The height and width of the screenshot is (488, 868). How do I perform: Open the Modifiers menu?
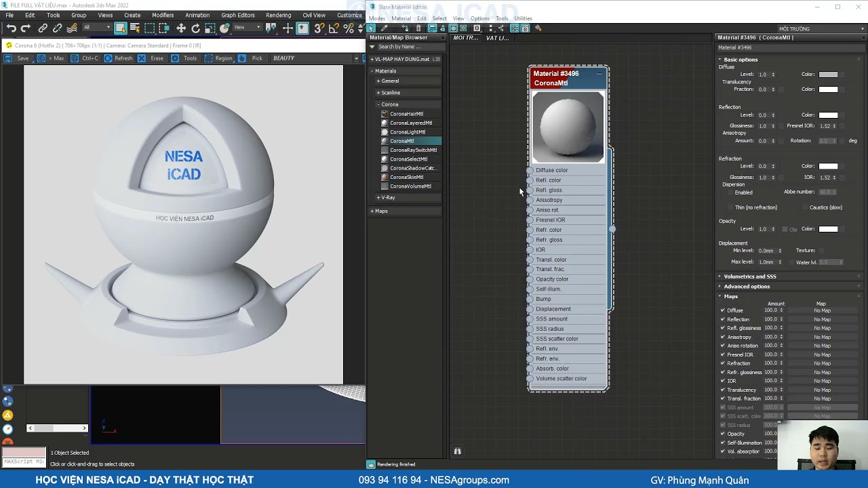(x=163, y=15)
